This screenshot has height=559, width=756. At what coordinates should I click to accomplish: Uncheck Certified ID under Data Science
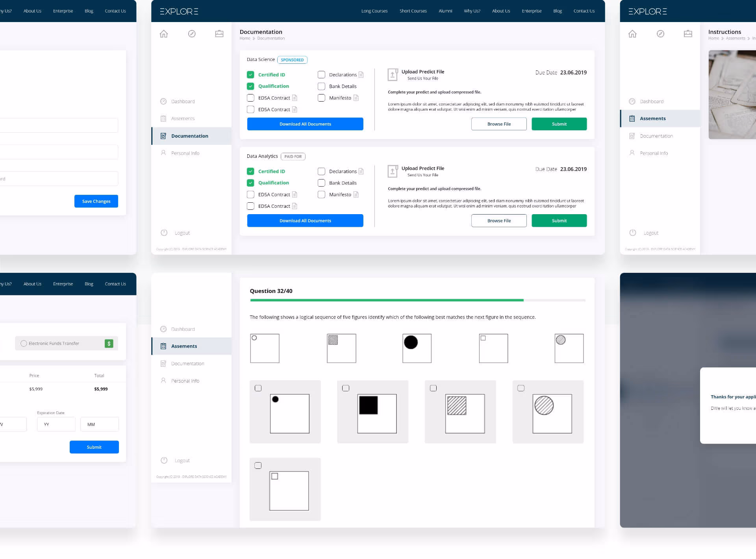tap(250, 75)
